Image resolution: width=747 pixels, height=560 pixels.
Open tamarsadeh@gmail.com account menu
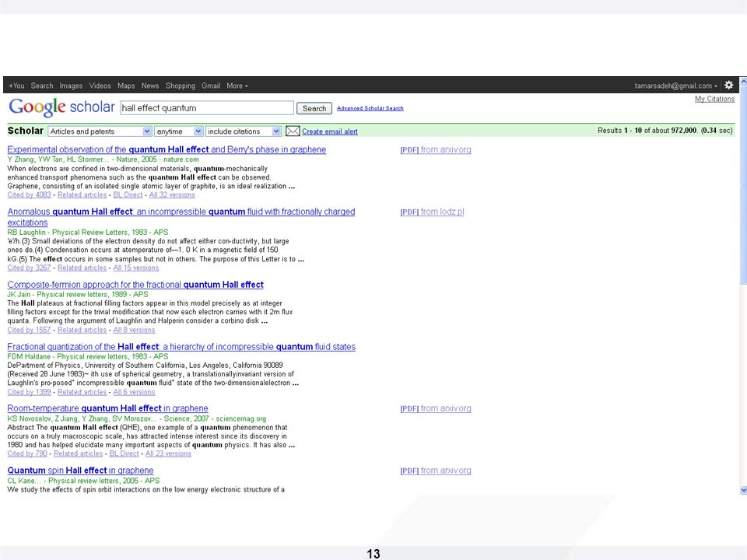pos(675,86)
